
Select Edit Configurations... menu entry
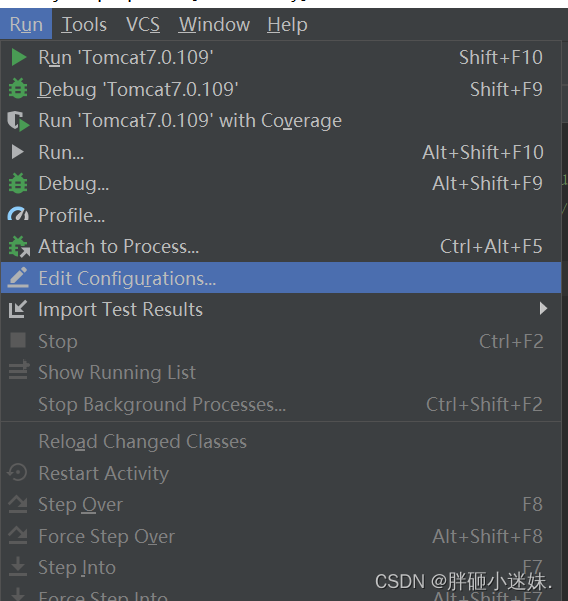281,278
